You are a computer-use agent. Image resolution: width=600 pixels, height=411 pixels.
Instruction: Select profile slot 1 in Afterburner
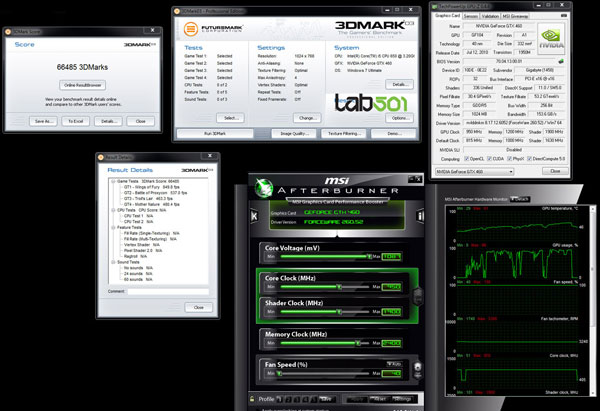click(279, 399)
